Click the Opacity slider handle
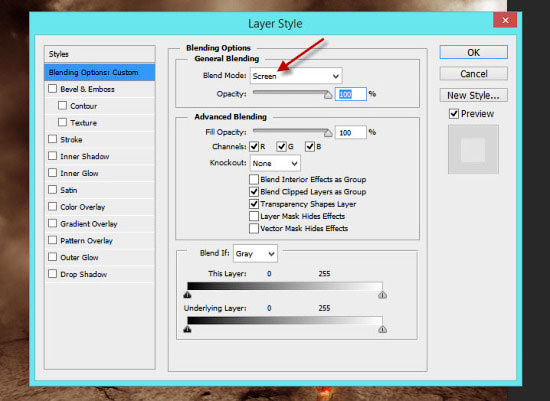This screenshot has height=401, width=550. click(328, 95)
